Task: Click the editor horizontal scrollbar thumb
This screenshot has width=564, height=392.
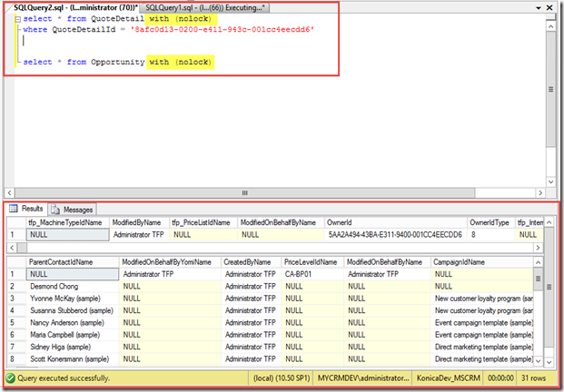Action: click(x=244, y=193)
